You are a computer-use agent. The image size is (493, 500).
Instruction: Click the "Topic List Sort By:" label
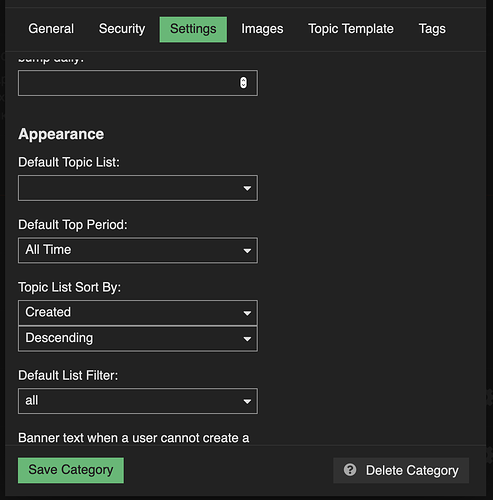click(x=69, y=287)
